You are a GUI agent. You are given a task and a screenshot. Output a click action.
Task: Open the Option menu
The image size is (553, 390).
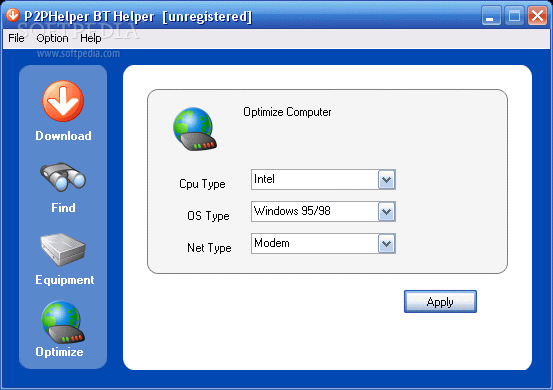click(52, 38)
